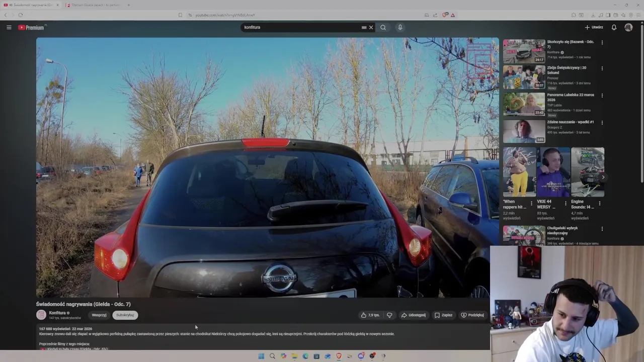Click the youtube.com address bar URL

click(x=225, y=15)
